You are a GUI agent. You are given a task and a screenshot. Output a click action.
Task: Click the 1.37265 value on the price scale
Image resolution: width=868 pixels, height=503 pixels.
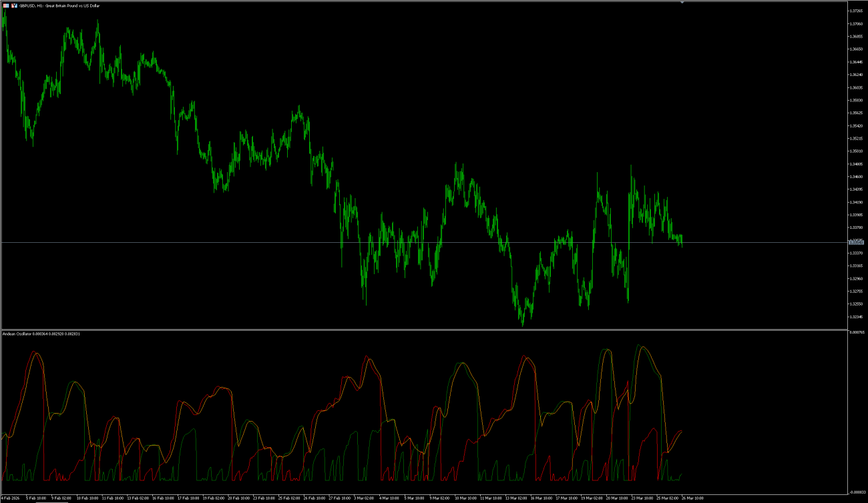(x=857, y=11)
